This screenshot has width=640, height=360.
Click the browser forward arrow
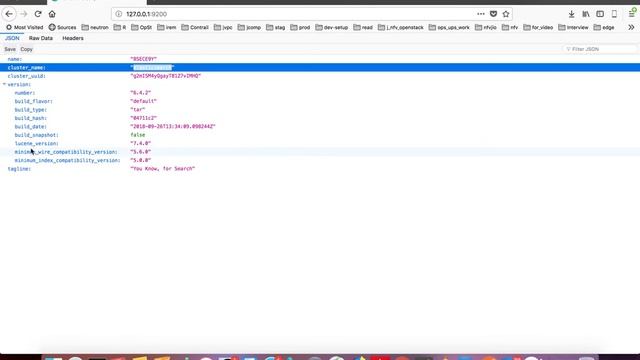(x=24, y=14)
